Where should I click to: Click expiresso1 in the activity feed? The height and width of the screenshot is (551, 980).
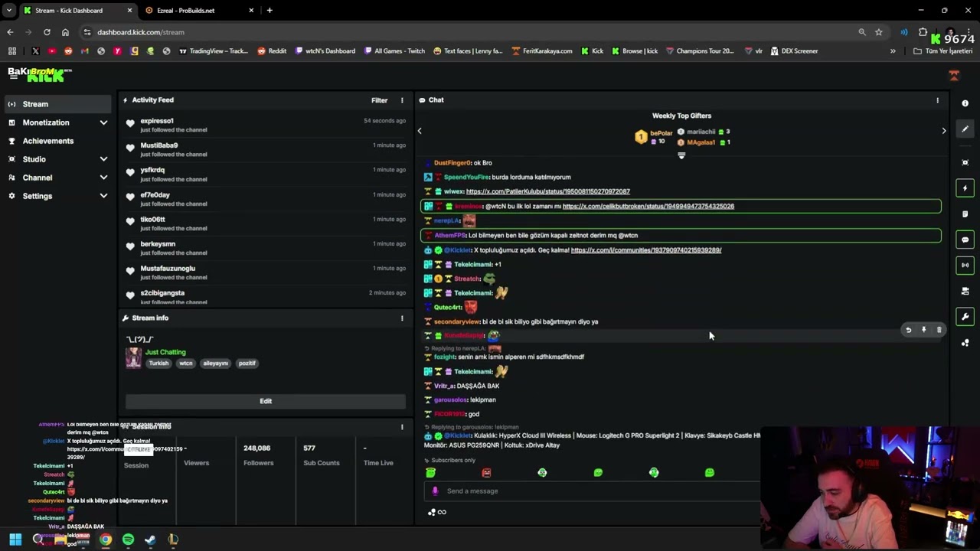click(157, 121)
